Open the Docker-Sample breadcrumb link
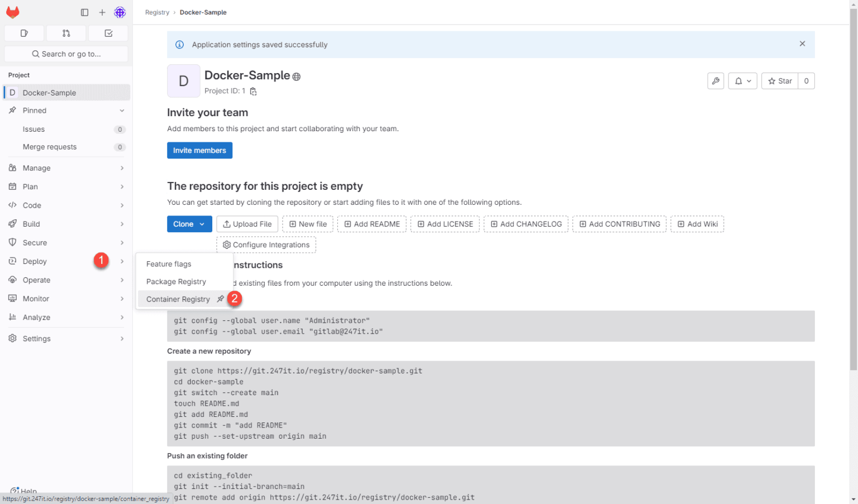This screenshot has height=504, width=858. pos(203,12)
